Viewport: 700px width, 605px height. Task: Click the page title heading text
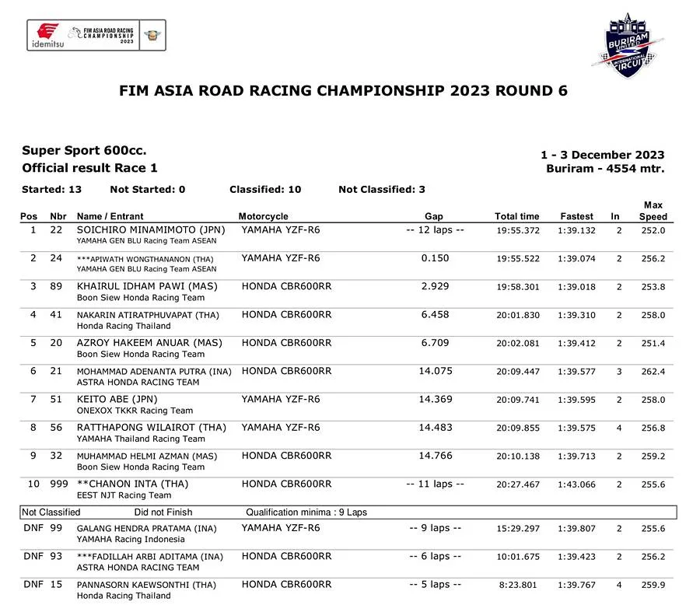(x=343, y=91)
